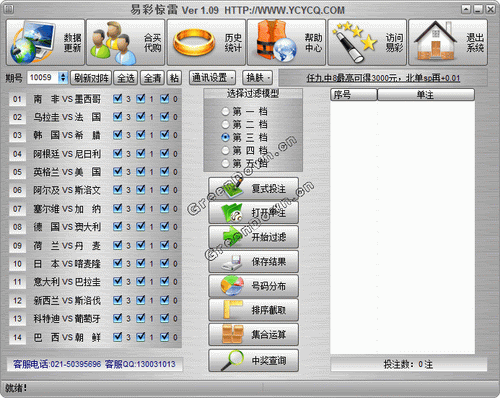The height and width of the screenshot is (398, 500).
Task: Select 第一档 filter model radio
Action: tap(226, 111)
